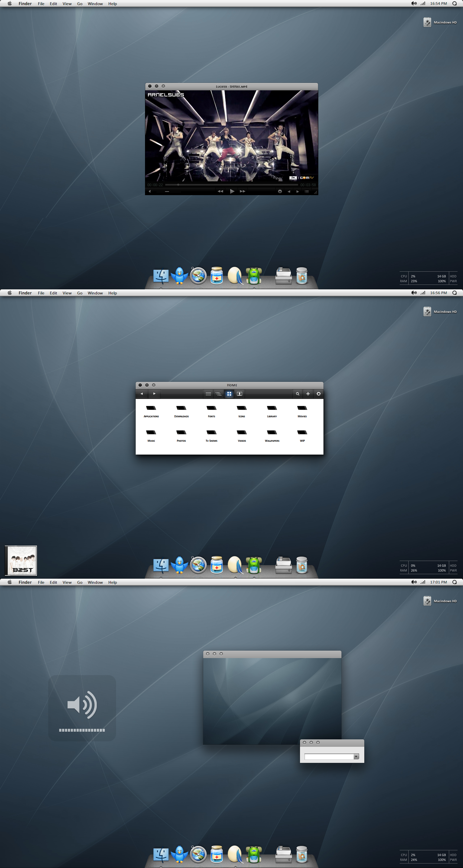Viewport: 463px width, 868px height.
Task: Switch Home window to list view
Action: [x=208, y=393]
